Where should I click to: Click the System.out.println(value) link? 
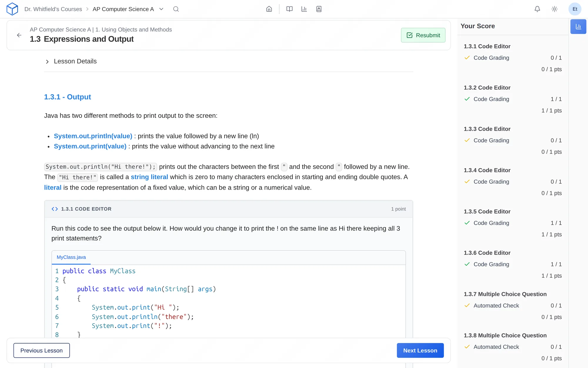click(x=93, y=136)
